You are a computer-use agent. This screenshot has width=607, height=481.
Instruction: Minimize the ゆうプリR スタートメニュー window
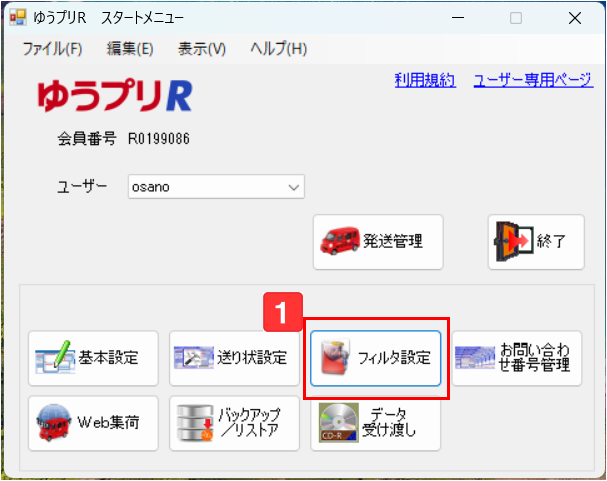(x=458, y=18)
